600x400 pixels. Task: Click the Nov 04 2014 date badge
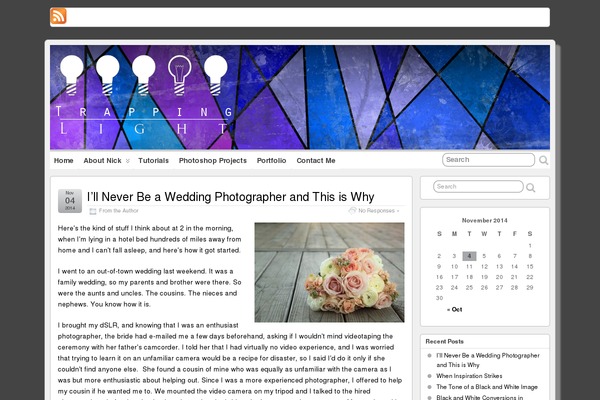pyautogui.click(x=70, y=201)
